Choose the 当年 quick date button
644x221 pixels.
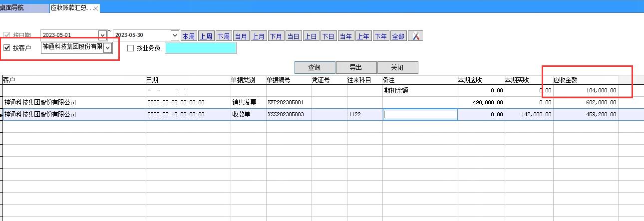[345, 36]
